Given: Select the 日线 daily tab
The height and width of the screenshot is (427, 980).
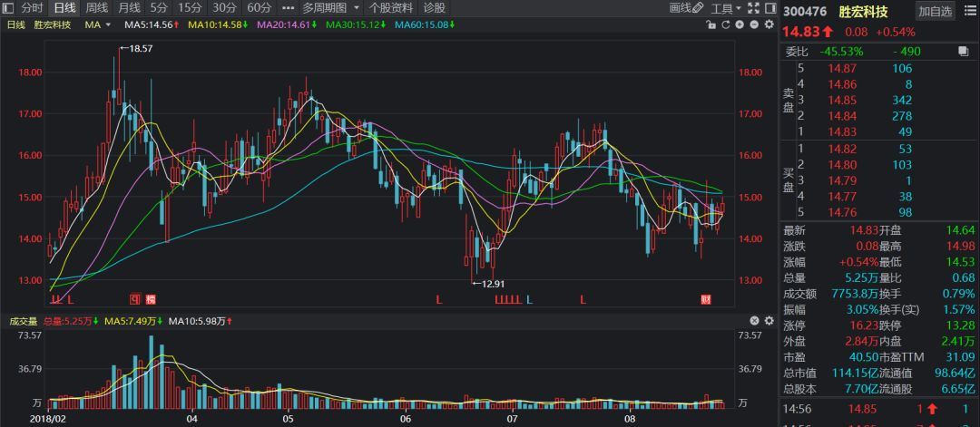Looking at the screenshot, I should click(64, 8).
